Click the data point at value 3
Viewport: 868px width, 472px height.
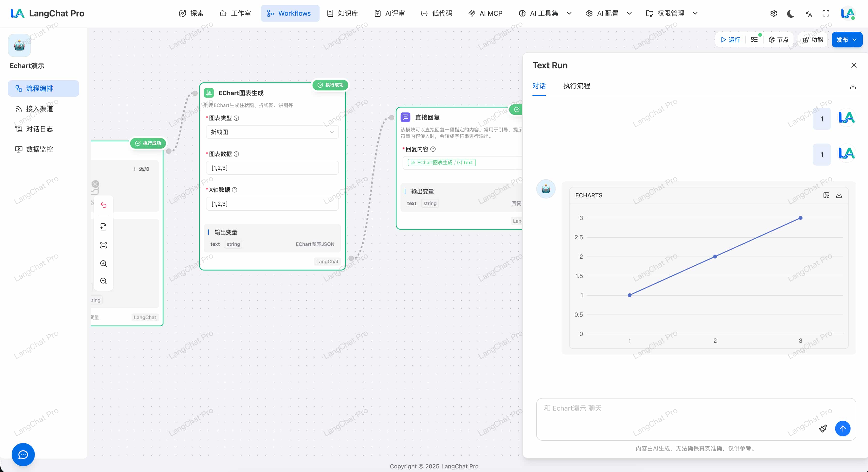[x=800, y=218]
